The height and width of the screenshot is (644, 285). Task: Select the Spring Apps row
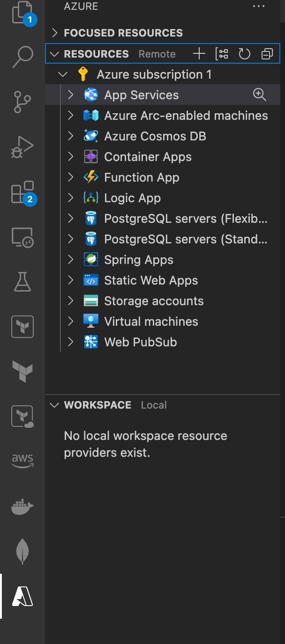point(163,260)
